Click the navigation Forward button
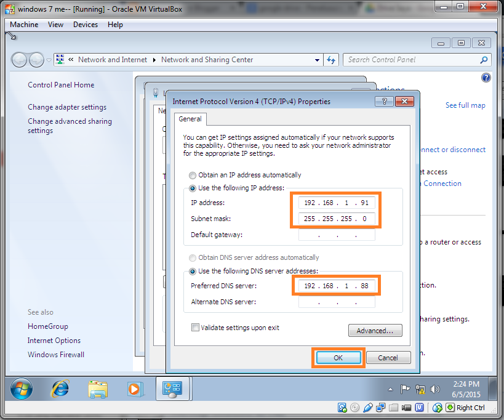 click(36, 60)
